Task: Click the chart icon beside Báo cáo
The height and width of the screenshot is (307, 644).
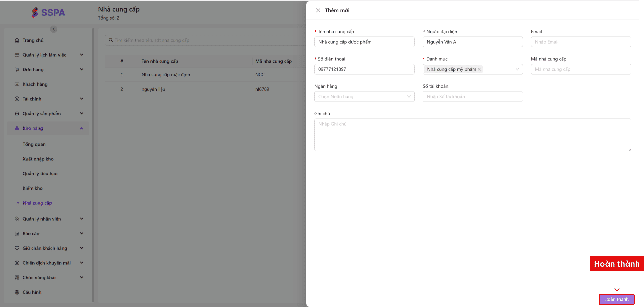Action: (17, 234)
